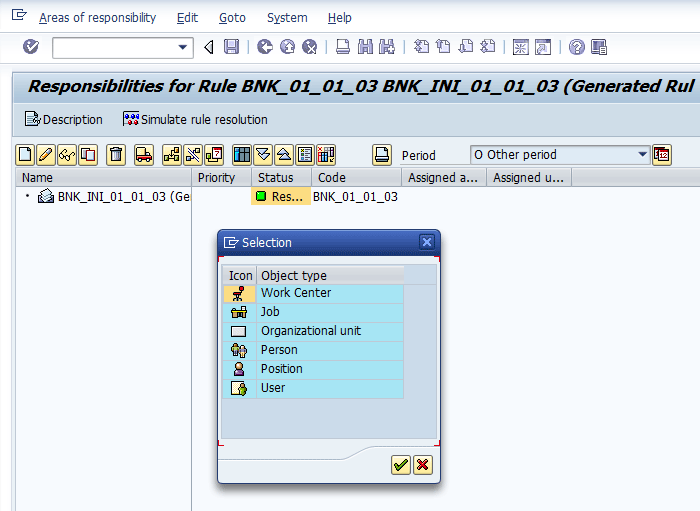Click the Status column header

coord(281,178)
